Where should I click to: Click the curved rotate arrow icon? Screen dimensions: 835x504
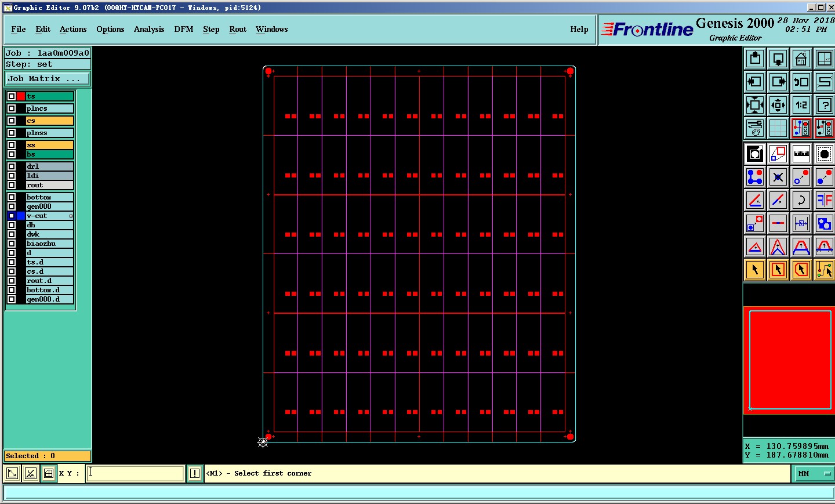(801, 200)
